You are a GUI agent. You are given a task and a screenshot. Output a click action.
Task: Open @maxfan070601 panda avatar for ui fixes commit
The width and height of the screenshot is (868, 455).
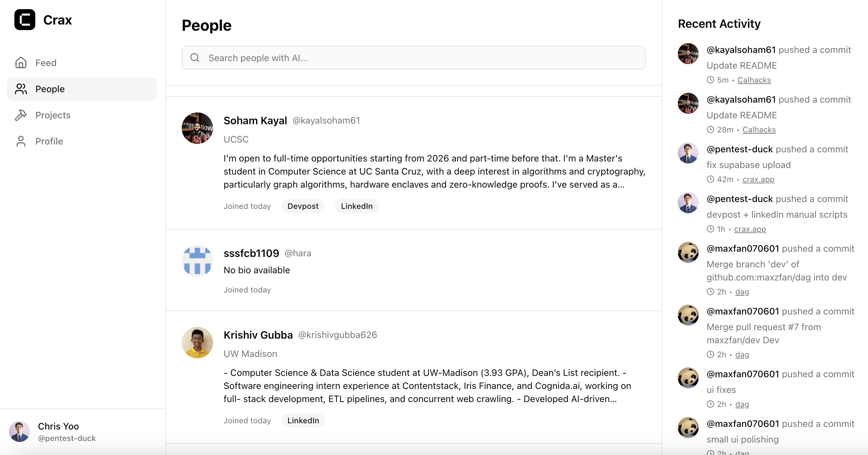pos(688,378)
